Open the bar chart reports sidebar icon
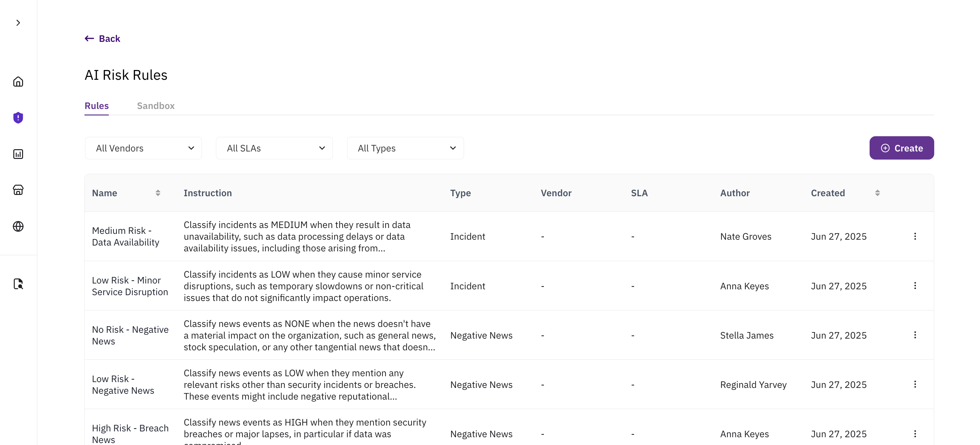Image resolution: width=980 pixels, height=445 pixels. [x=18, y=154]
